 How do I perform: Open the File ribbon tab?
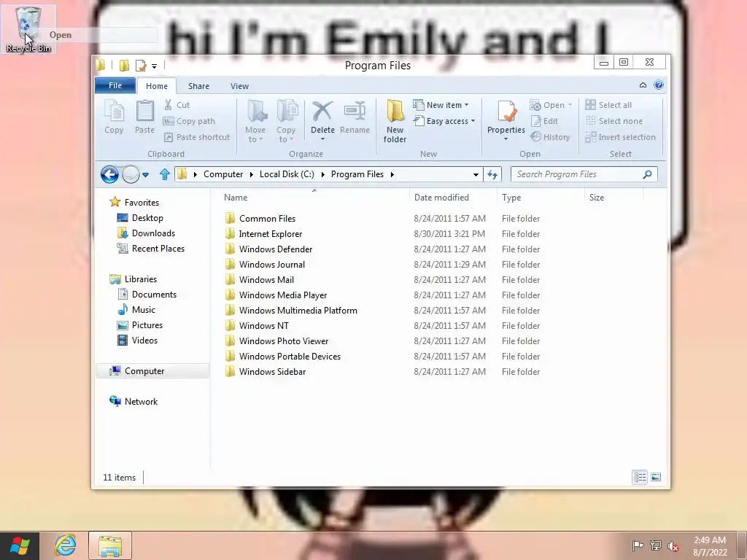tap(115, 85)
